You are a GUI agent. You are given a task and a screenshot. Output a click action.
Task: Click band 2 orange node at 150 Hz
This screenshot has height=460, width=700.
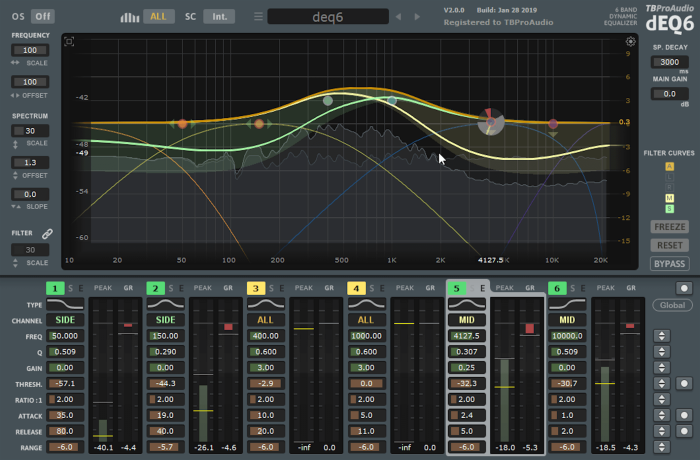pos(259,124)
